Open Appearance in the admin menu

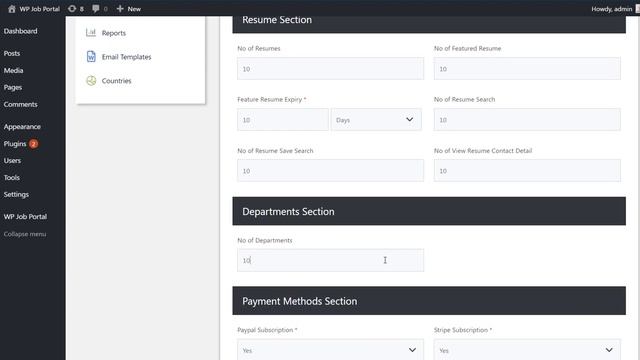point(22,127)
